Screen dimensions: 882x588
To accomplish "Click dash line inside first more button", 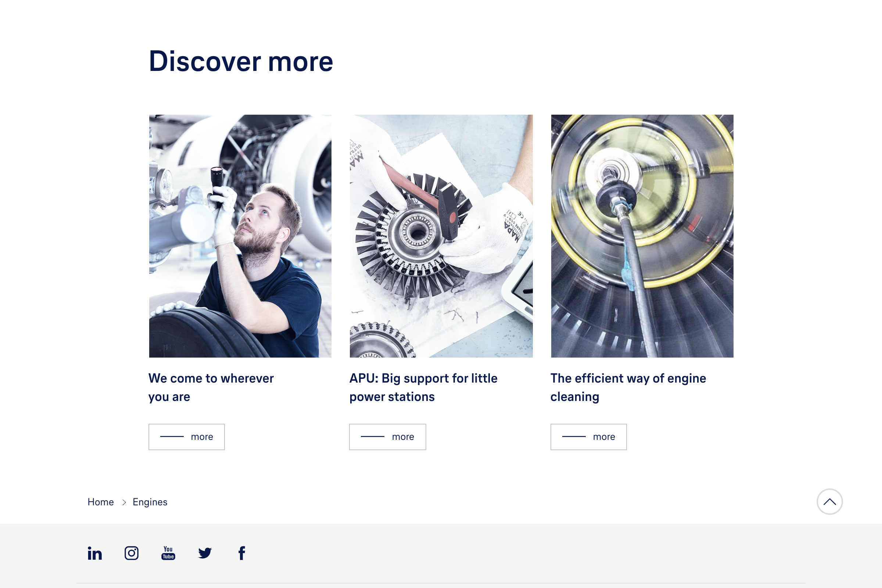I will (x=172, y=437).
